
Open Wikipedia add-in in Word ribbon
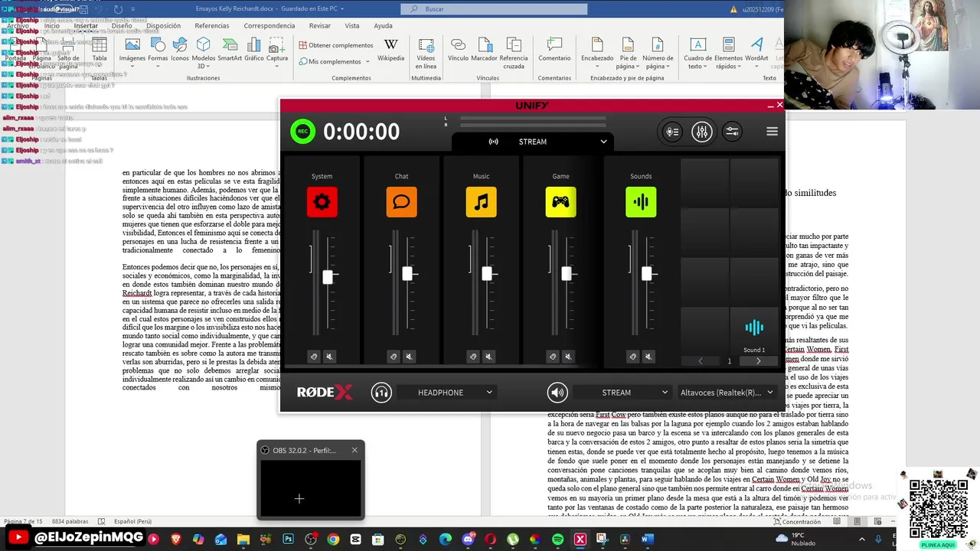click(390, 50)
